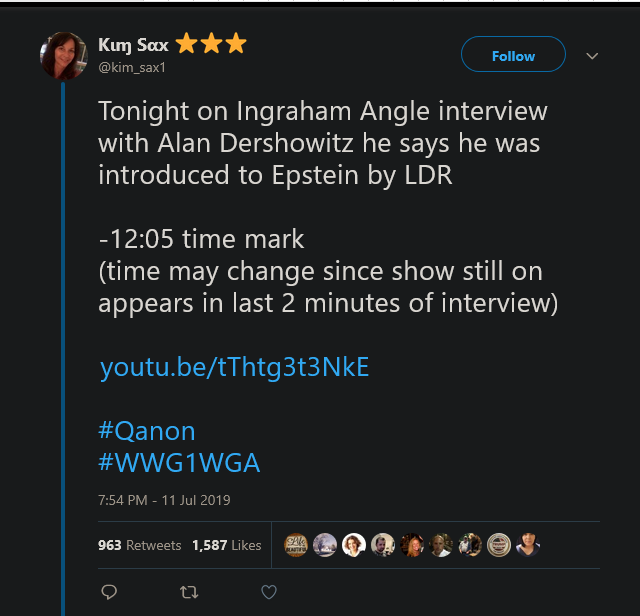Click the Kim Sax display name
Image resolution: width=640 pixels, height=616 pixels.
pos(134,44)
